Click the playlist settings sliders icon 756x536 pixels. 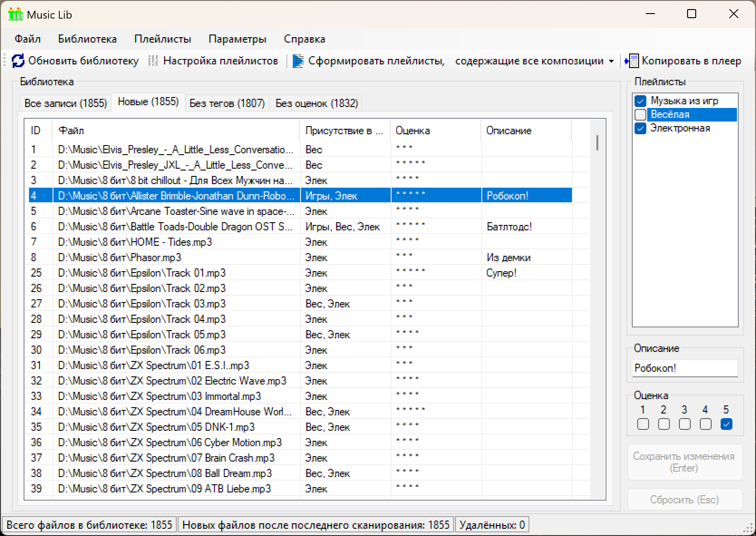click(153, 61)
